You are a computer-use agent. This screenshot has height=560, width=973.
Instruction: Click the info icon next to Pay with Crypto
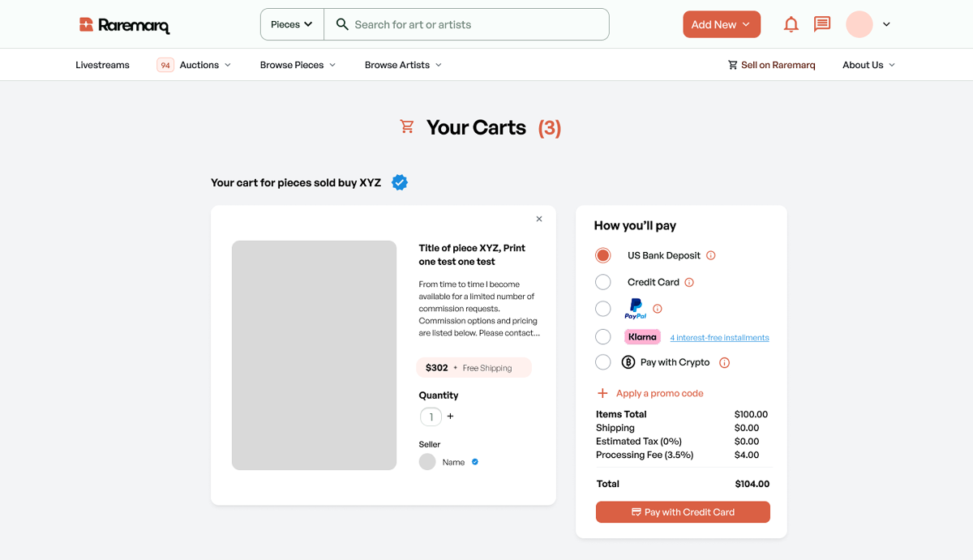click(725, 362)
